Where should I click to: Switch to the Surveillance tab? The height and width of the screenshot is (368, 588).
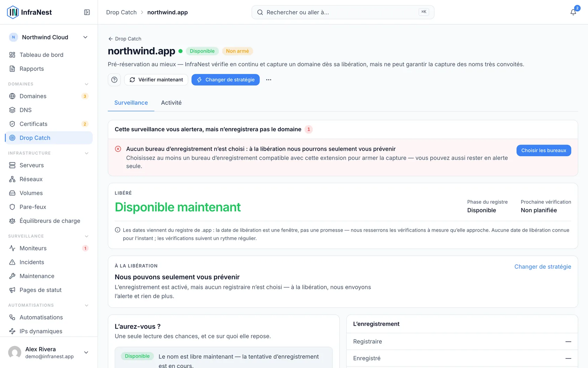[131, 103]
